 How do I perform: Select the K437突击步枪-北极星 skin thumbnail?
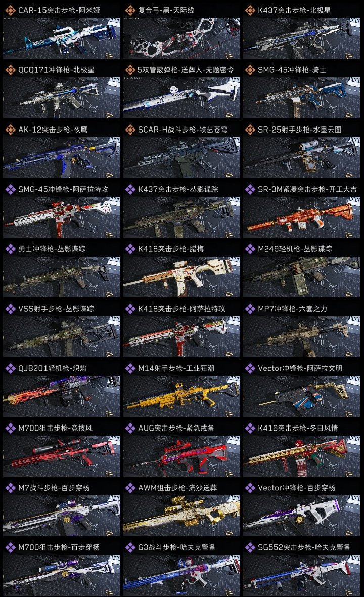[301, 38]
